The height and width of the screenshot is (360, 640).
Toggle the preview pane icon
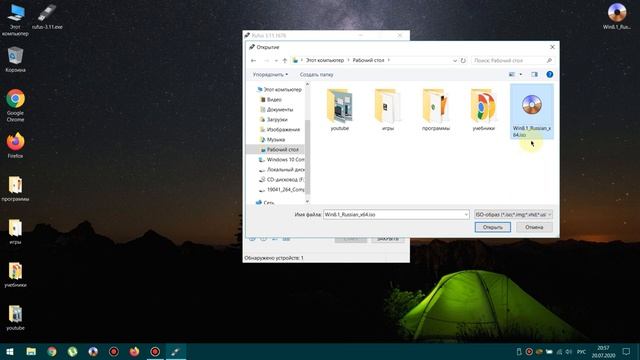[534, 74]
